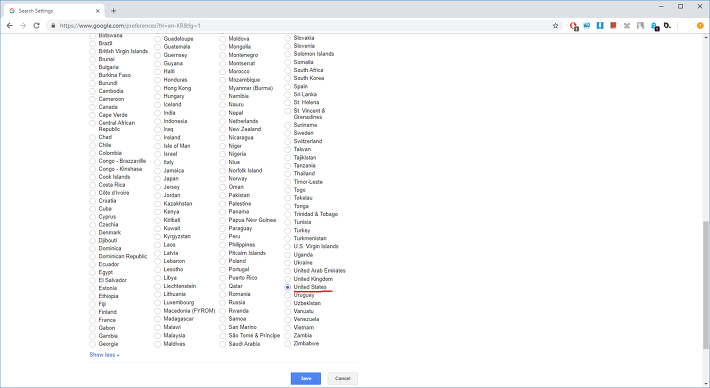Cancel the settings changes

point(343,378)
